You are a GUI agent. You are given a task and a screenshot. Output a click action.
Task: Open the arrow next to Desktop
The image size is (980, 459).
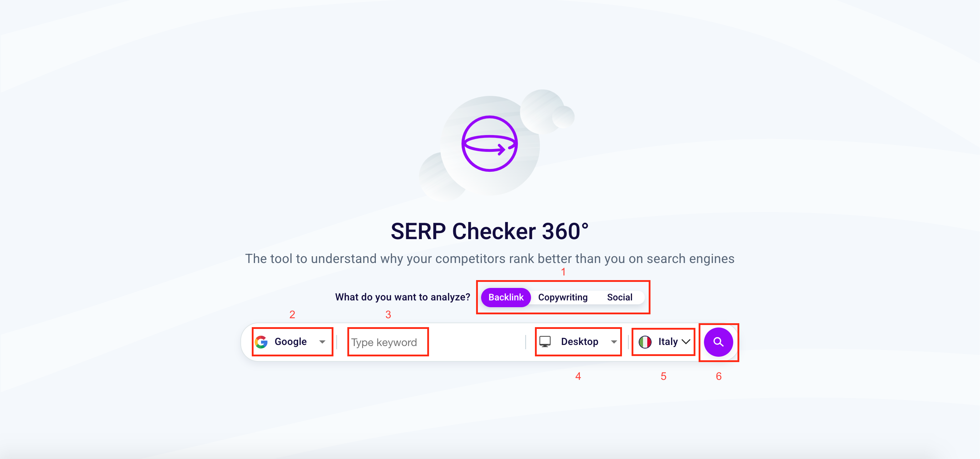[614, 342]
